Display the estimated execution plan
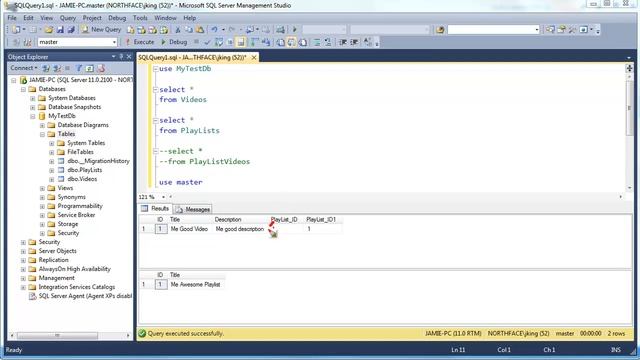 (x=219, y=42)
